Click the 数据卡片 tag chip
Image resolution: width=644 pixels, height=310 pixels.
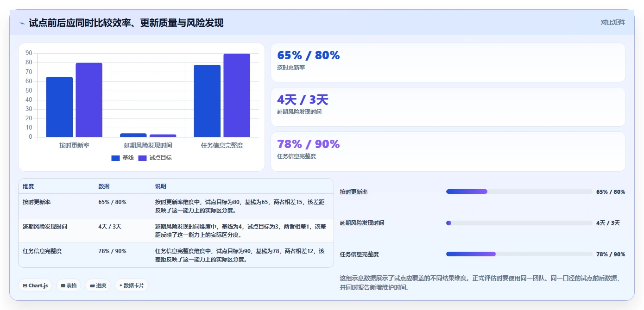(x=132, y=285)
